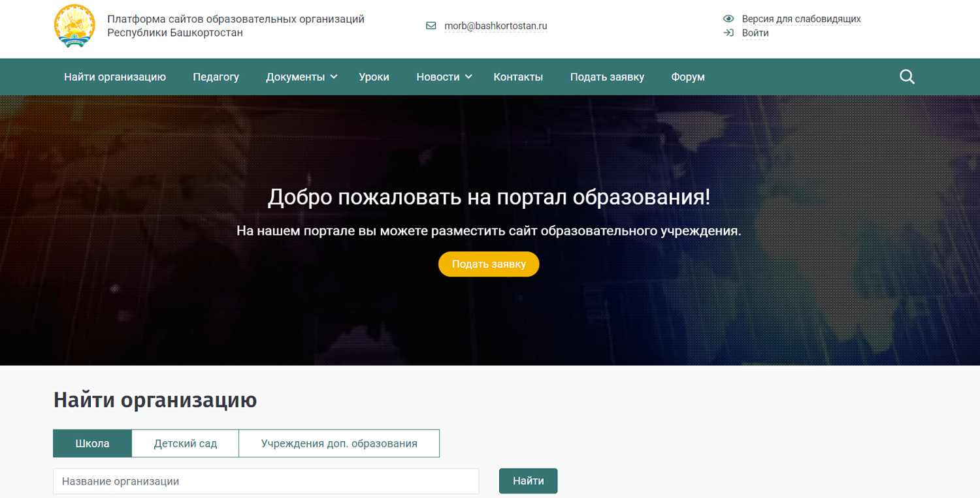Switch to the Школа tab

tap(92, 443)
